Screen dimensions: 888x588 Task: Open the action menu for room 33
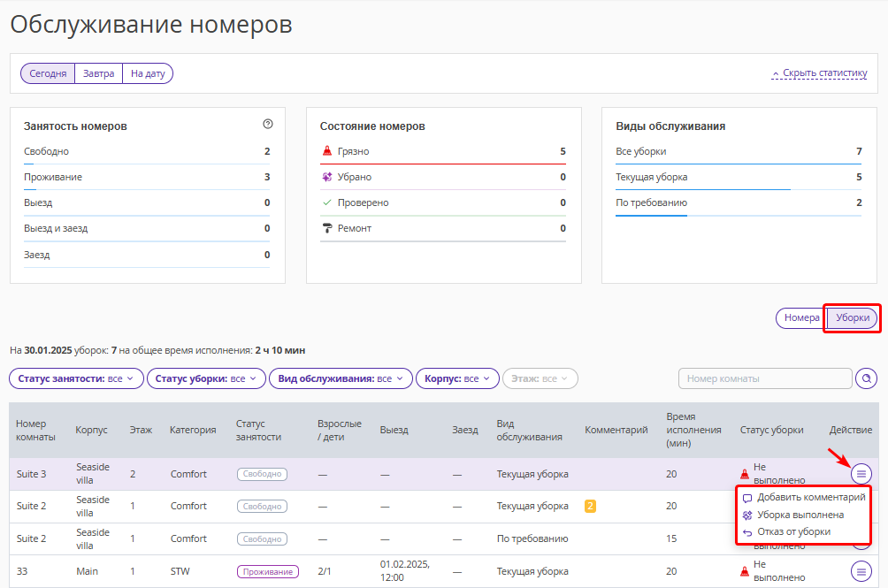point(861,571)
